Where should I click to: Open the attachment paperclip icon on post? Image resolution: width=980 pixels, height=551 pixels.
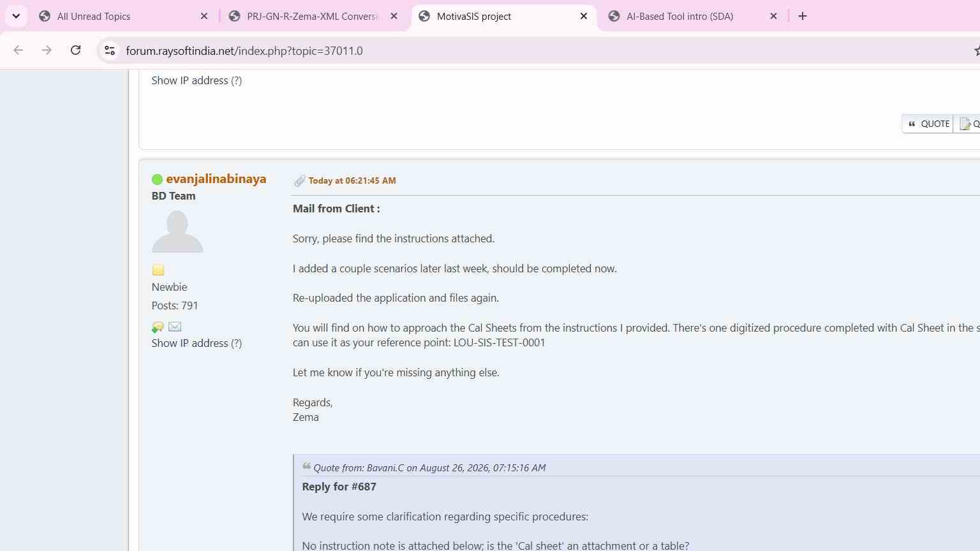pos(299,181)
